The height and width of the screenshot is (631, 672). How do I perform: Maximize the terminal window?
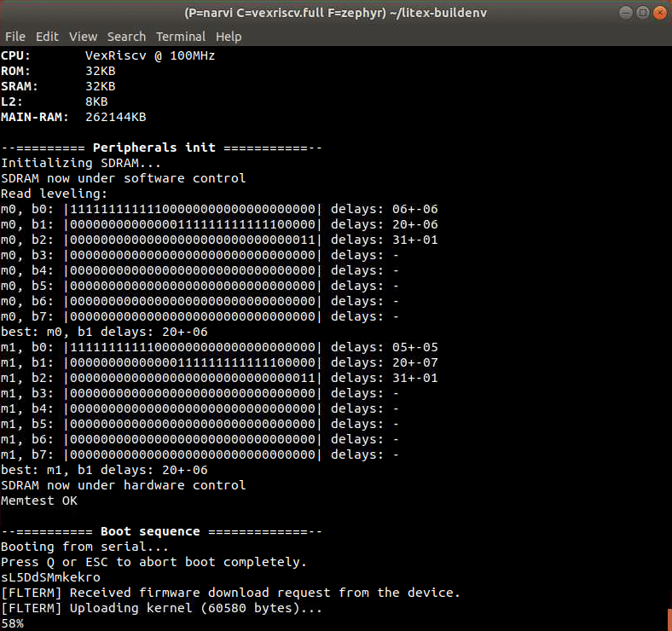(641, 13)
